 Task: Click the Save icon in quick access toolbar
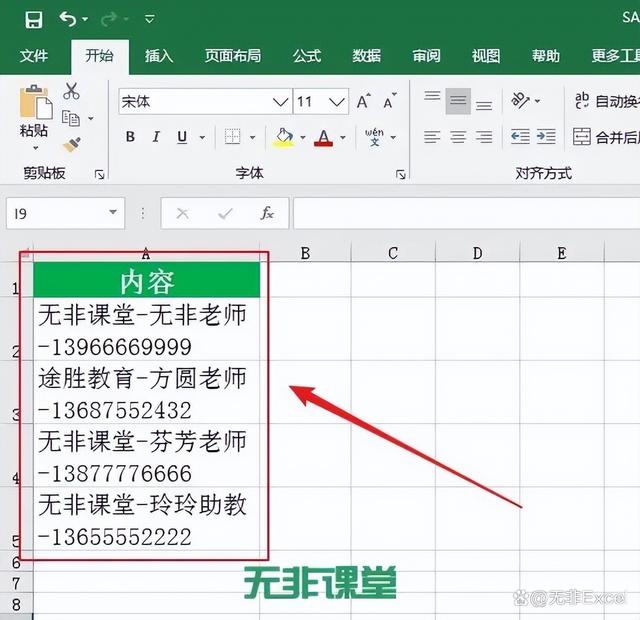point(33,19)
